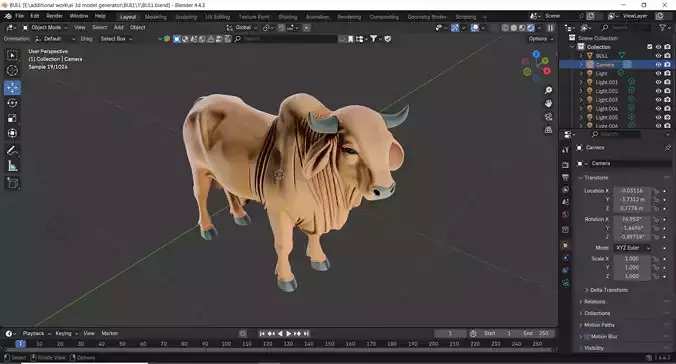Open the World properties tab
676x364 pixels.
(x=565, y=214)
